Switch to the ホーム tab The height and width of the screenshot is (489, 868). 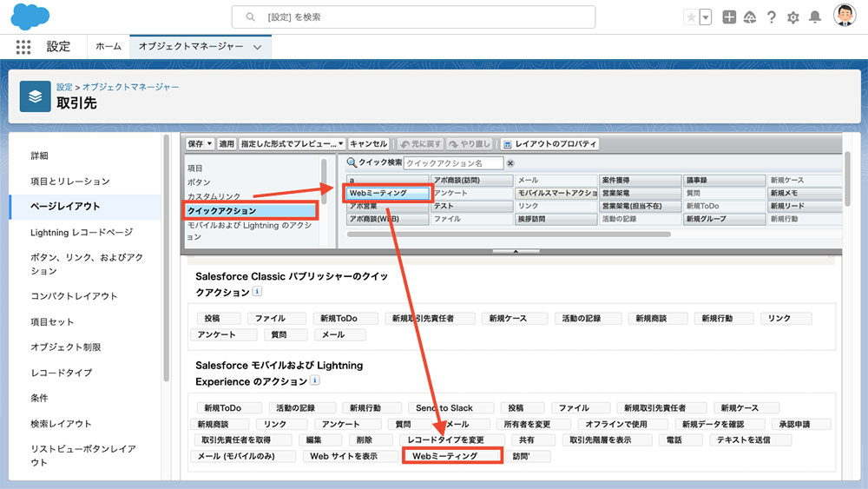point(108,47)
